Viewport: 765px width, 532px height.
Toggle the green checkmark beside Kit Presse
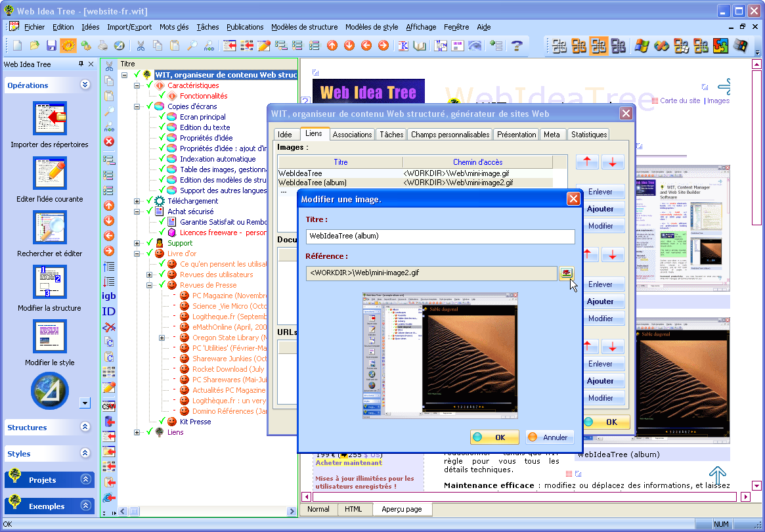click(162, 422)
